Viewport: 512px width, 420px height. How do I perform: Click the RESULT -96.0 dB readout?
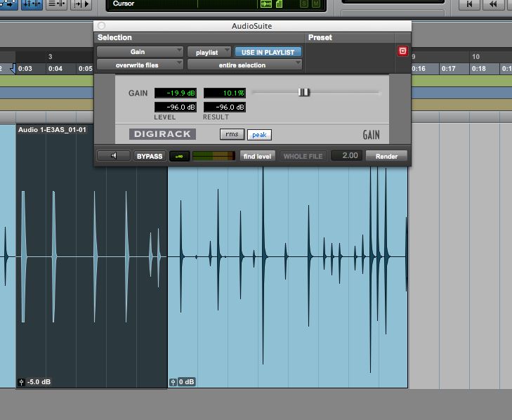(x=225, y=107)
